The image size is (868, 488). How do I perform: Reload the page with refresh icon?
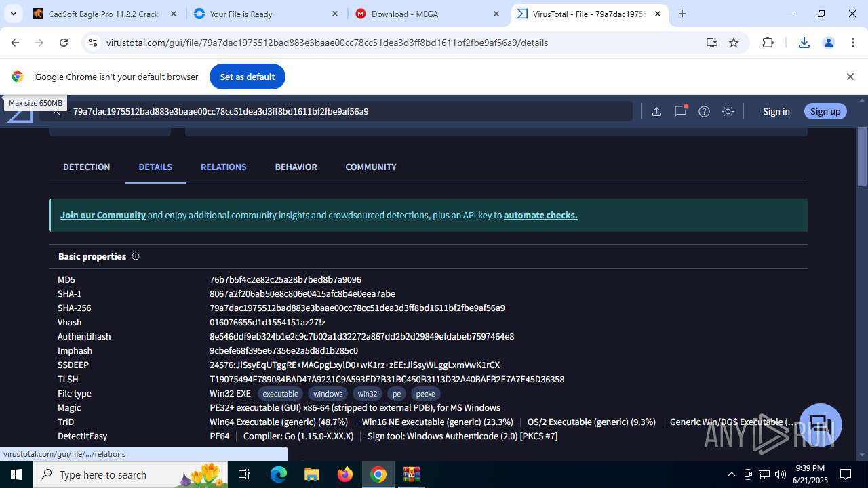point(64,43)
